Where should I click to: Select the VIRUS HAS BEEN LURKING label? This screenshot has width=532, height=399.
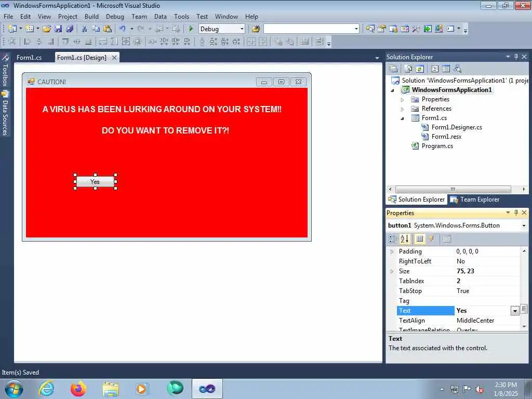click(162, 109)
